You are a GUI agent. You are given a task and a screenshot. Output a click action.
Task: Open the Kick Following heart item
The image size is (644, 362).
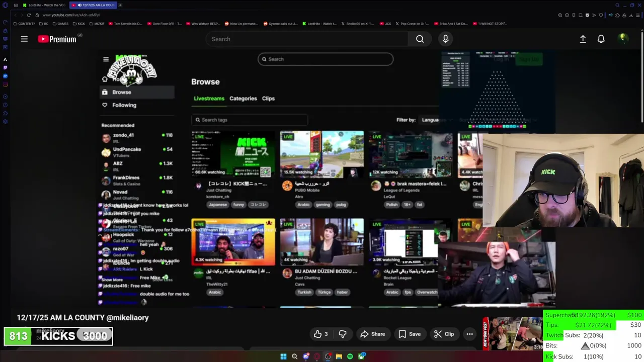click(119, 105)
